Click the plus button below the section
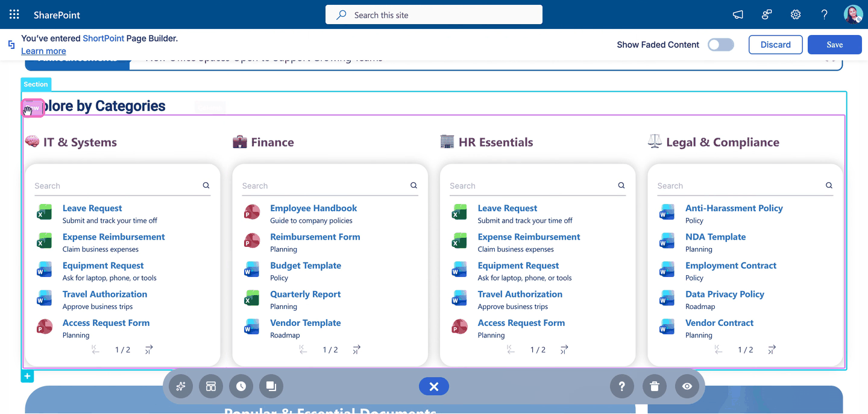This screenshot has width=868, height=414. pyautogui.click(x=27, y=377)
